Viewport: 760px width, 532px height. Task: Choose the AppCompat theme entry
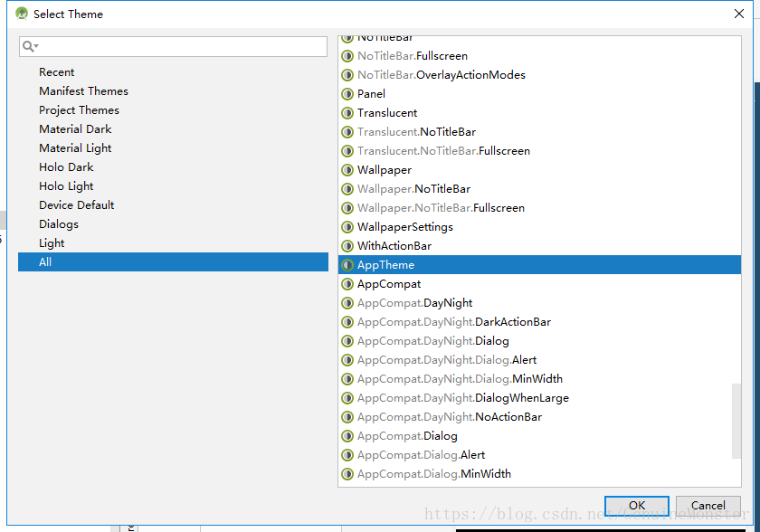pos(539,284)
